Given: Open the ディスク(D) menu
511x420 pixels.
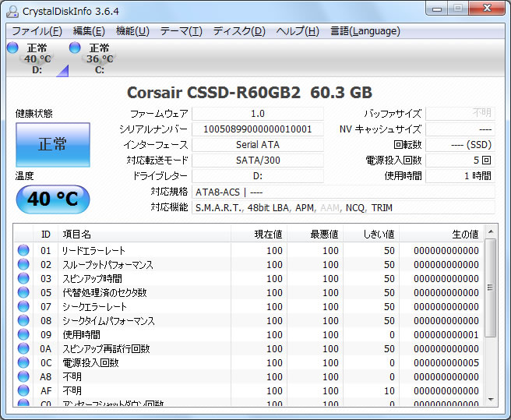Looking at the screenshot, I should pyautogui.click(x=239, y=31).
